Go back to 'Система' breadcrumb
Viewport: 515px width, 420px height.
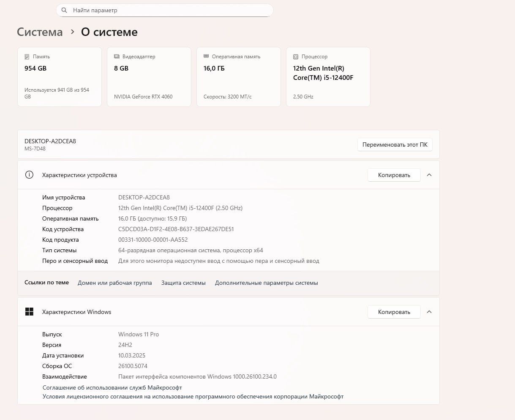pos(40,32)
